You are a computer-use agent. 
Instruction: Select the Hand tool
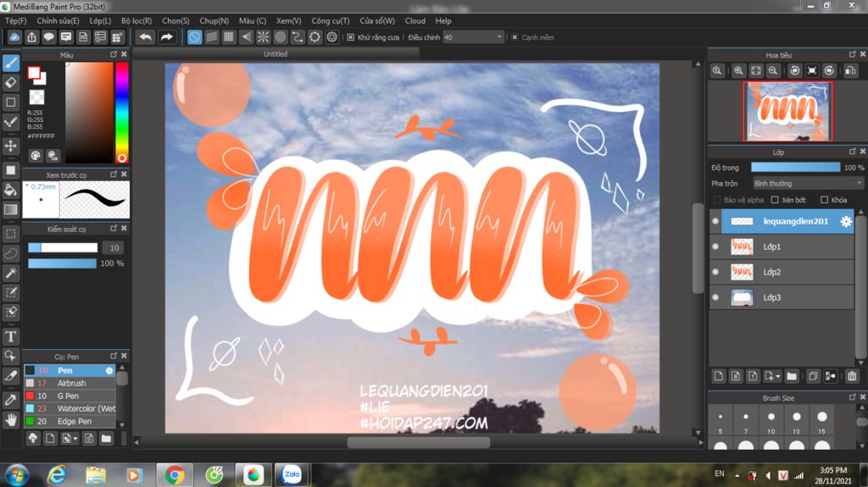point(10,419)
